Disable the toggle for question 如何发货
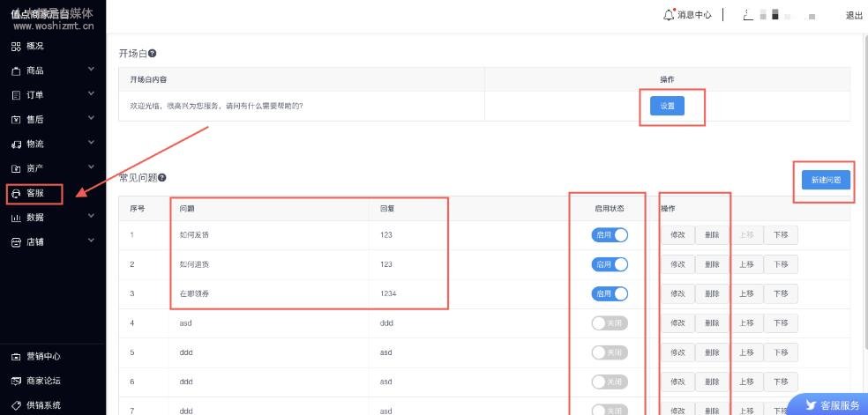868x415 pixels. coord(610,235)
